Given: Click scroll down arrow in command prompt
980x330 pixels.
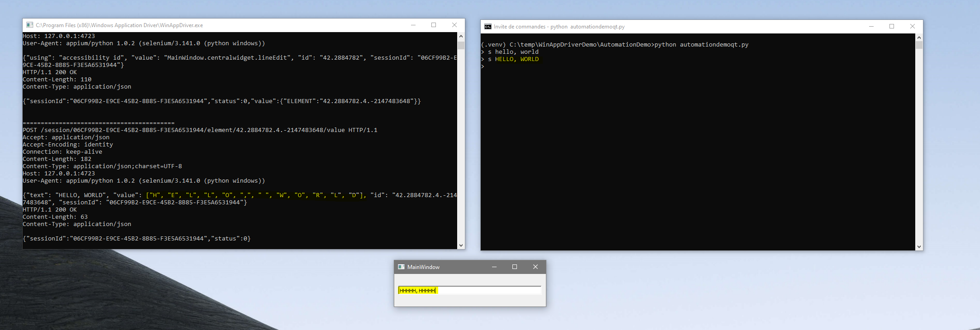Looking at the screenshot, I should pyautogui.click(x=919, y=246).
